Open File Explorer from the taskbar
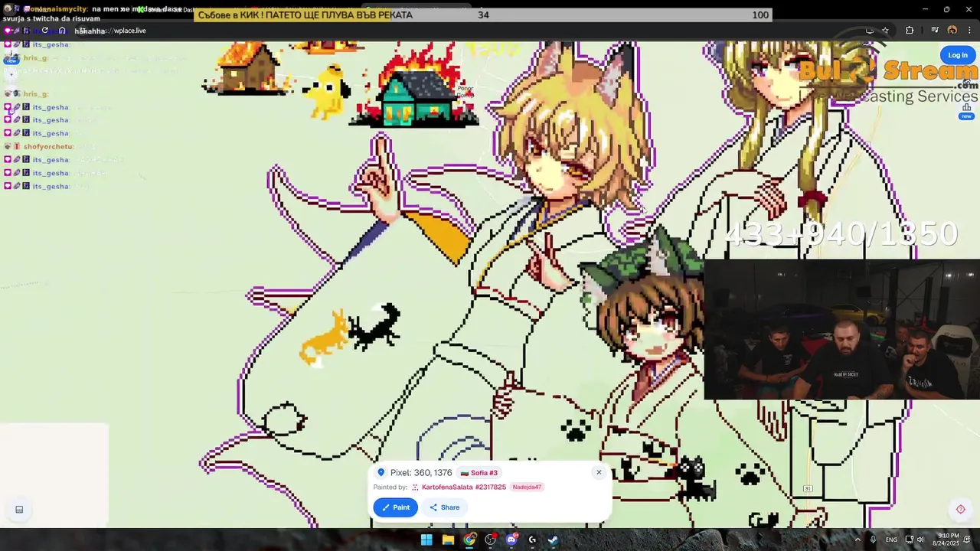 (x=448, y=540)
